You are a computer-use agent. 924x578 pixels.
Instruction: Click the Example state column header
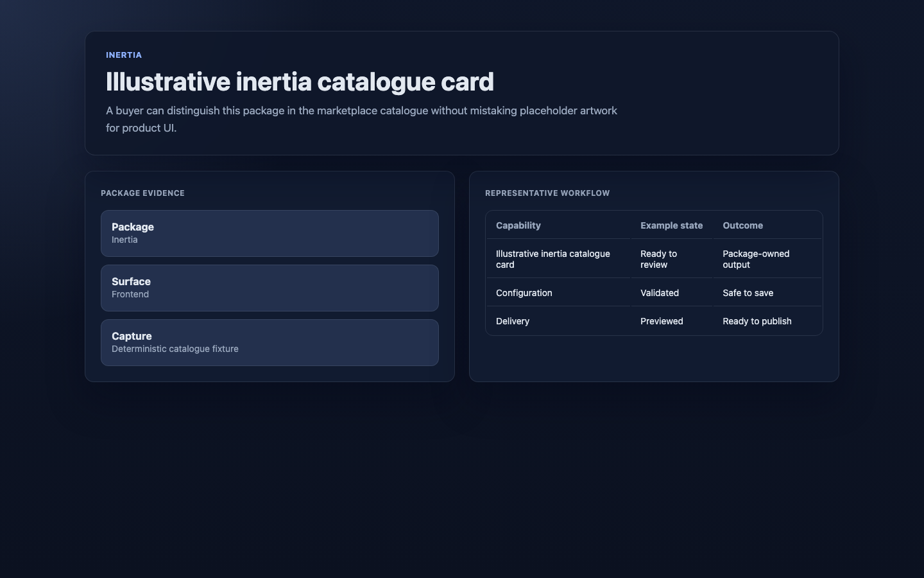671,225
